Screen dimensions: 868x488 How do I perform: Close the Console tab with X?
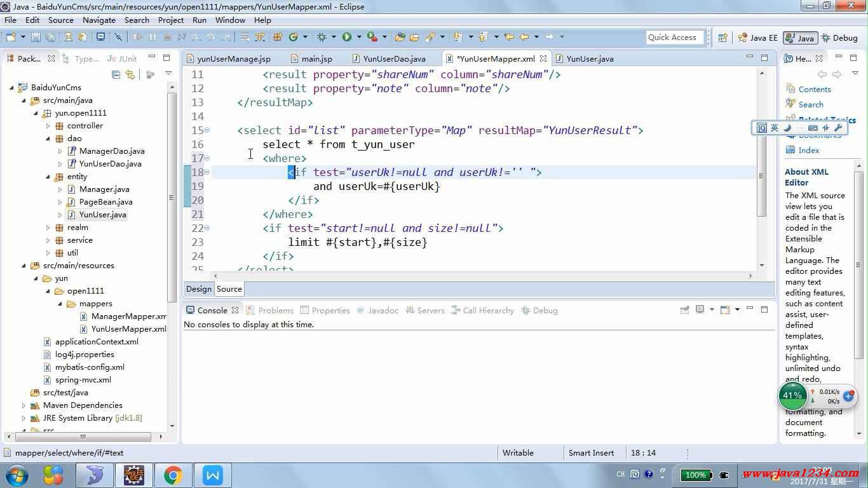coord(234,310)
